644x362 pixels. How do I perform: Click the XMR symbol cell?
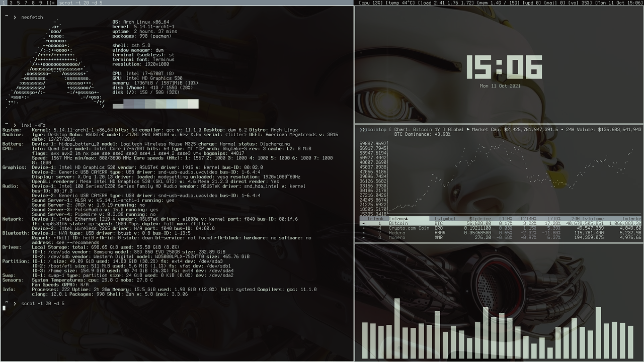click(439, 237)
